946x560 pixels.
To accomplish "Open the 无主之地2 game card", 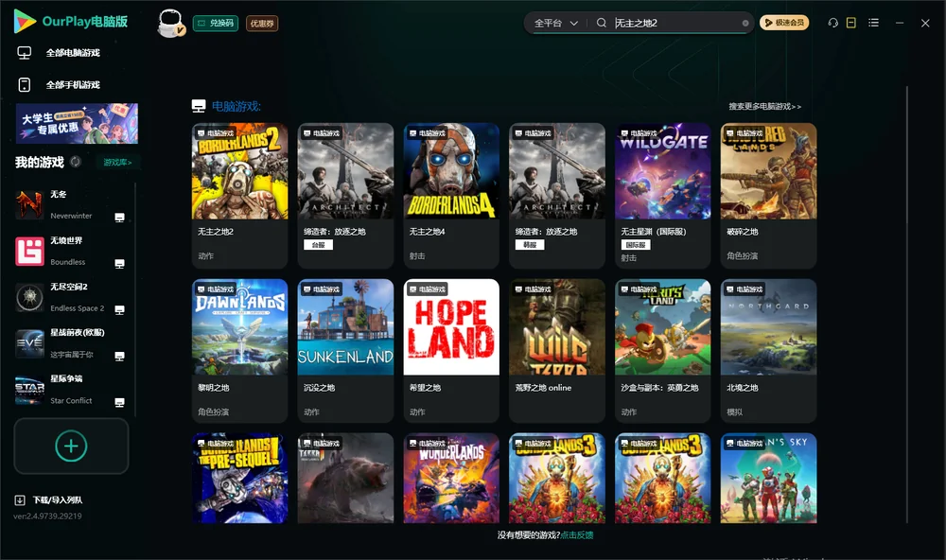I will click(239, 196).
